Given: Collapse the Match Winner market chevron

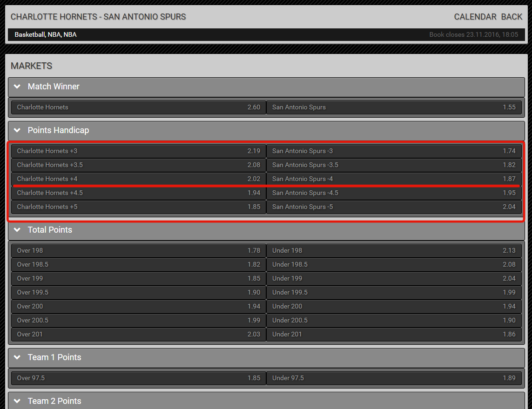Looking at the screenshot, I should tap(17, 87).
